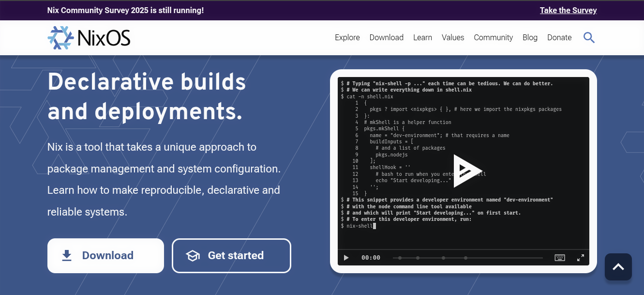The image size is (644, 295).
Task: Click the 00:00 timestamp in the video player
Action: [x=371, y=258]
